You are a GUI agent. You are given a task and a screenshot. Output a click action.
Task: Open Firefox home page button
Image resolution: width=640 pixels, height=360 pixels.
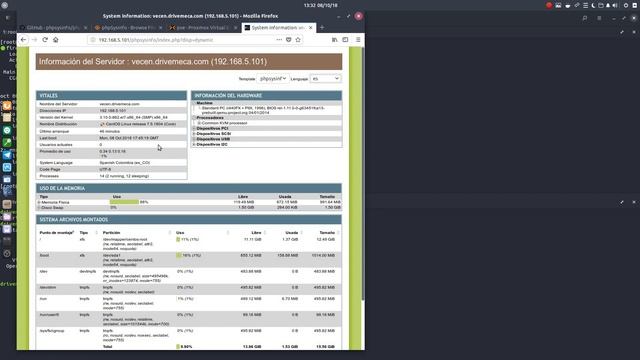[x=56, y=40]
